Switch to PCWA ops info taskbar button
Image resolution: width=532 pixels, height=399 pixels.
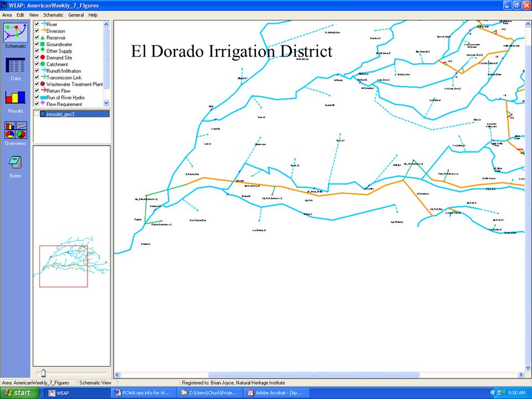tap(143, 393)
